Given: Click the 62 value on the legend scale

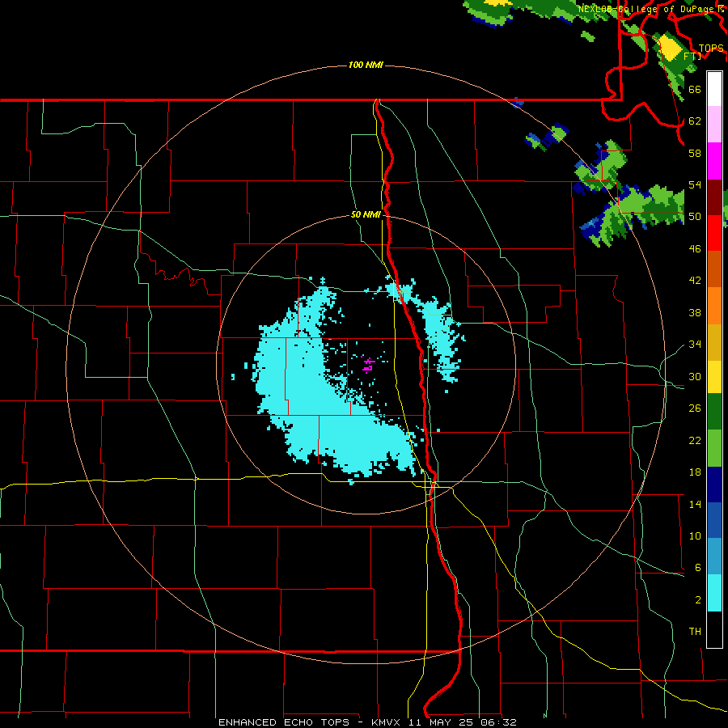Looking at the screenshot, I should click(695, 121).
